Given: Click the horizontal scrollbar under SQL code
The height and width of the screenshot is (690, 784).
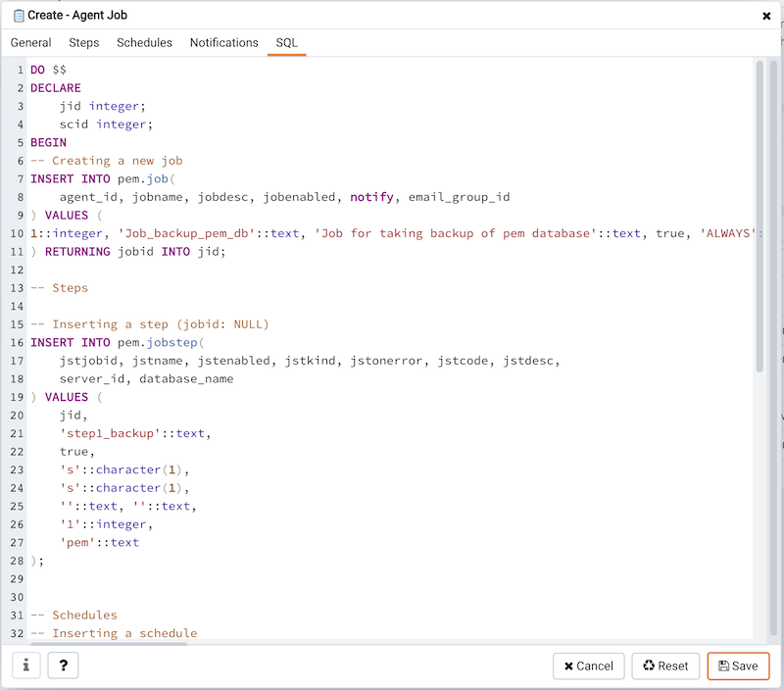Looking at the screenshot, I should click(109, 644).
